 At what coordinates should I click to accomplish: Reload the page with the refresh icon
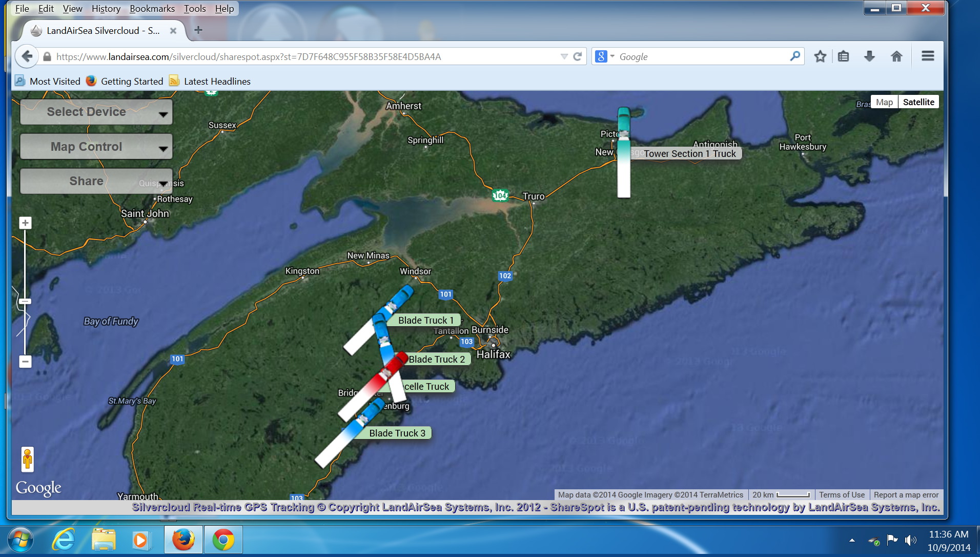coord(578,56)
